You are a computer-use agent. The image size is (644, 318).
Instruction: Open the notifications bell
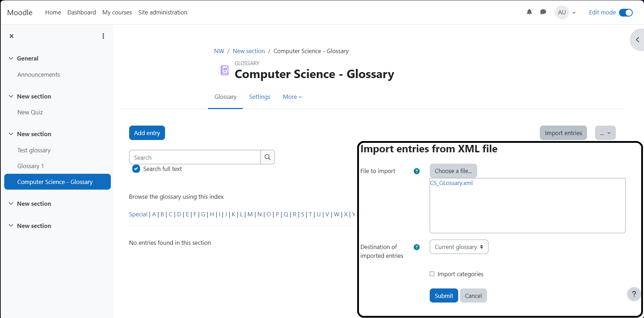529,12
